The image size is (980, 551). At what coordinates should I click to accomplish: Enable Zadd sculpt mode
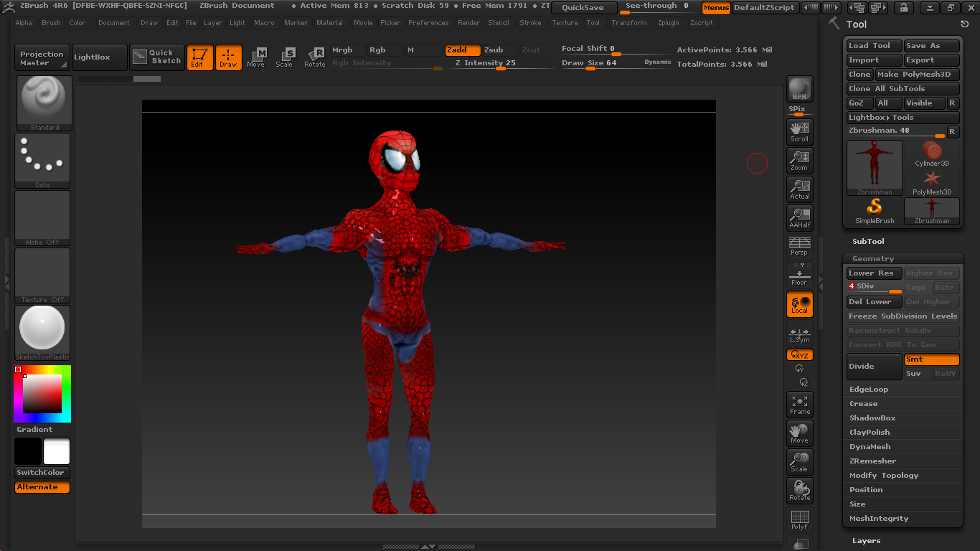pyautogui.click(x=463, y=50)
